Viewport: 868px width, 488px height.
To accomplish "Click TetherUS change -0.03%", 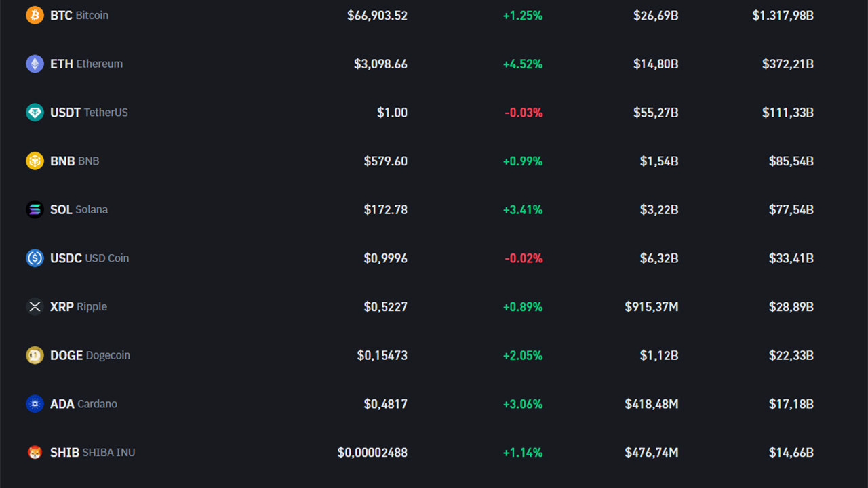I will [x=524, y=113].
